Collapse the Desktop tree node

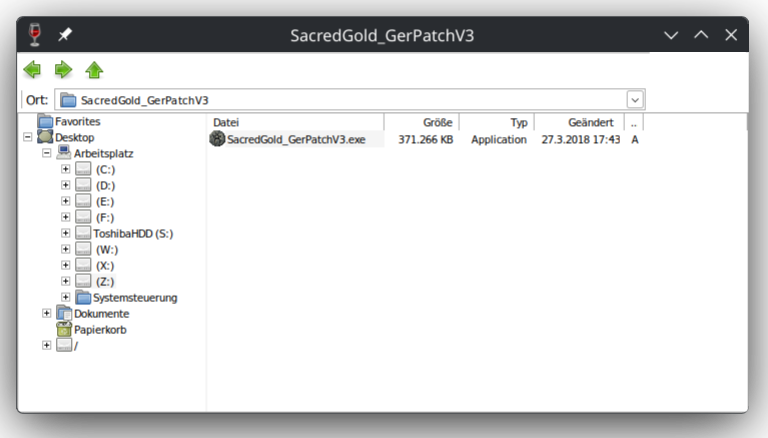point(27,137)
